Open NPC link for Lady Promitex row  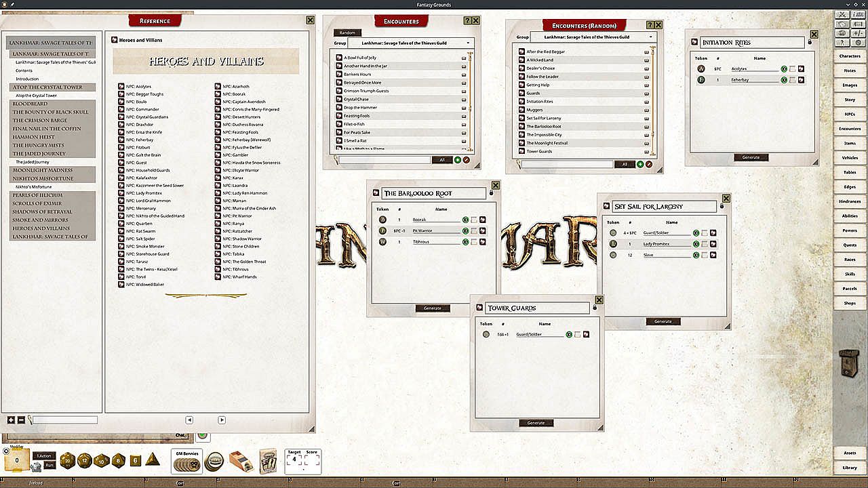[713, 244]
